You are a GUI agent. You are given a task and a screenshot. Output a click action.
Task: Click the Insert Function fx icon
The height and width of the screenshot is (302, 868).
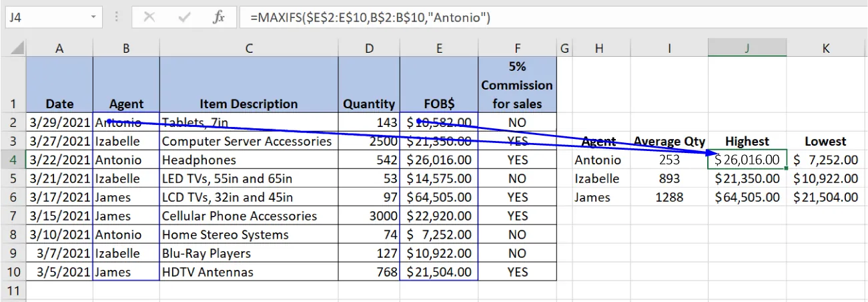point(218,18)
